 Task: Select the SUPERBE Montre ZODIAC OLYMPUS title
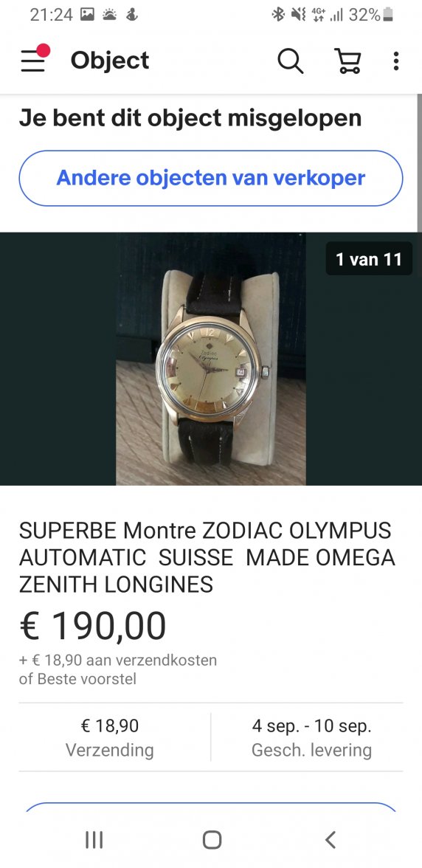click(x=207, y=557)
